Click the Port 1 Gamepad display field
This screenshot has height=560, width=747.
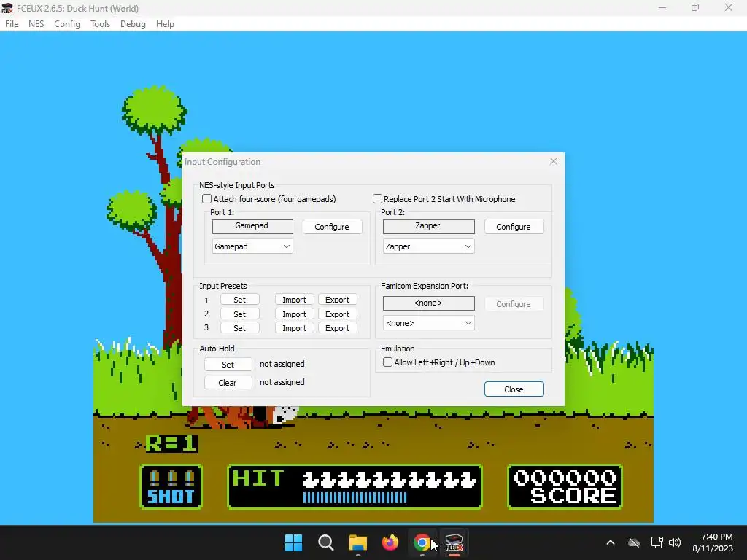252,226
